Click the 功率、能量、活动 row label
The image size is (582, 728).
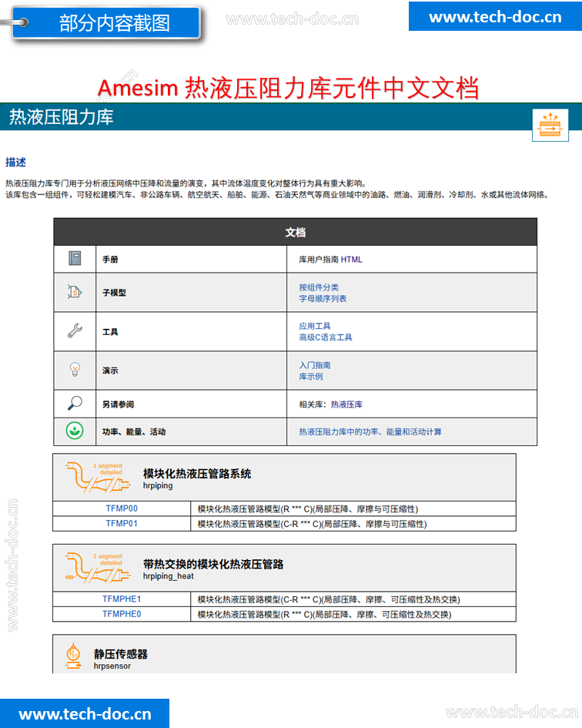coord(134,431)
